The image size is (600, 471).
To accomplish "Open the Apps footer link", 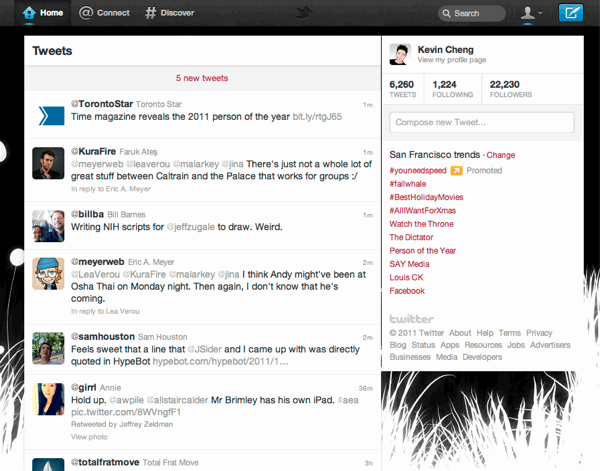I will 450,345.
